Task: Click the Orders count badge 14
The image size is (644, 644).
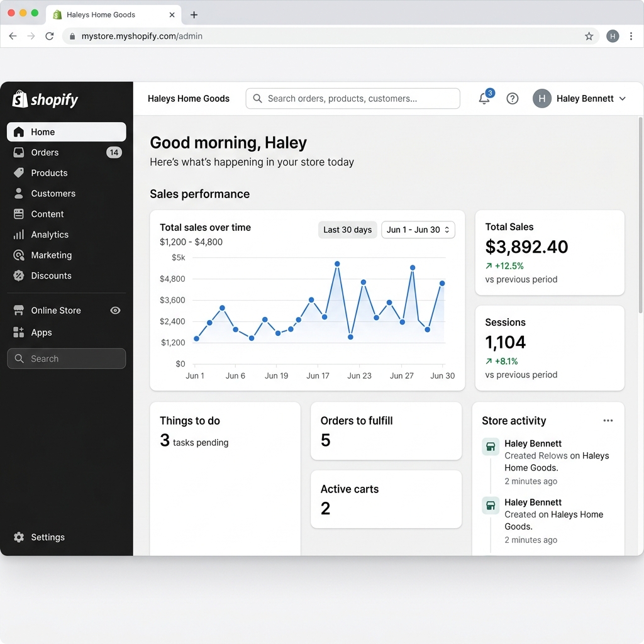Action: (114, 152)
